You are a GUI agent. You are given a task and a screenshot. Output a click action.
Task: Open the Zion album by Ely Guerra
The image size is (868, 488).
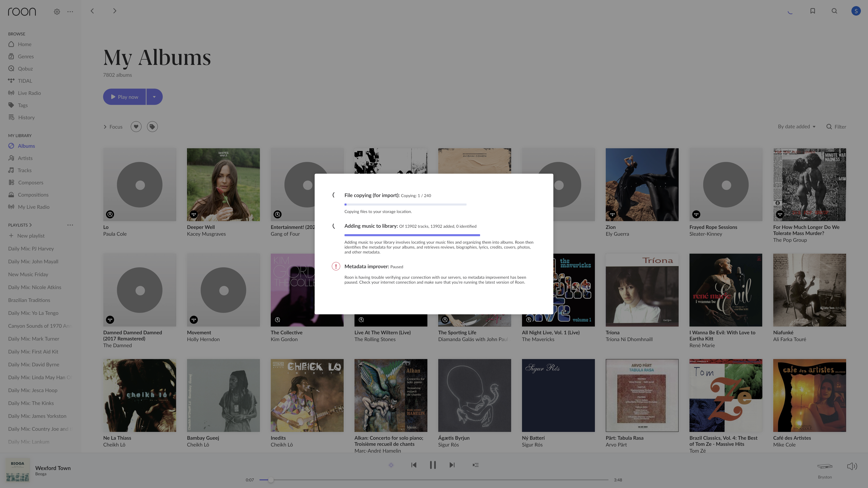642,185
